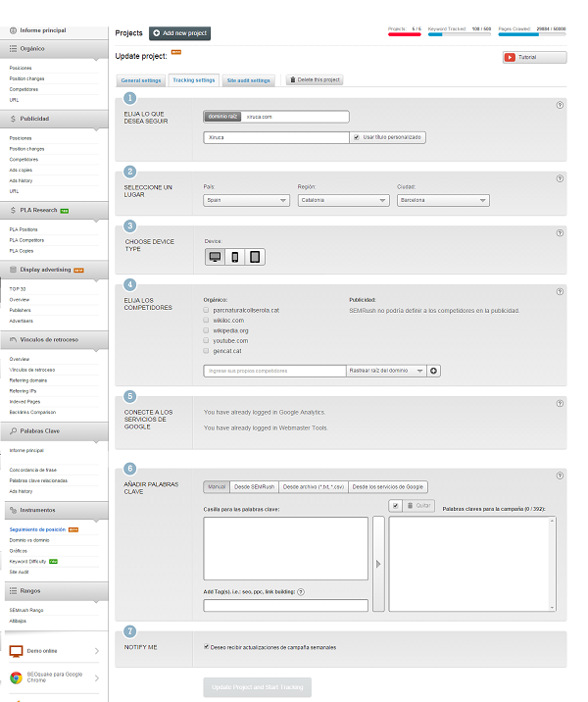Toggle Usar título personalizado checkbox
This screenshot has height=702, width=588.
click(356, 137)
